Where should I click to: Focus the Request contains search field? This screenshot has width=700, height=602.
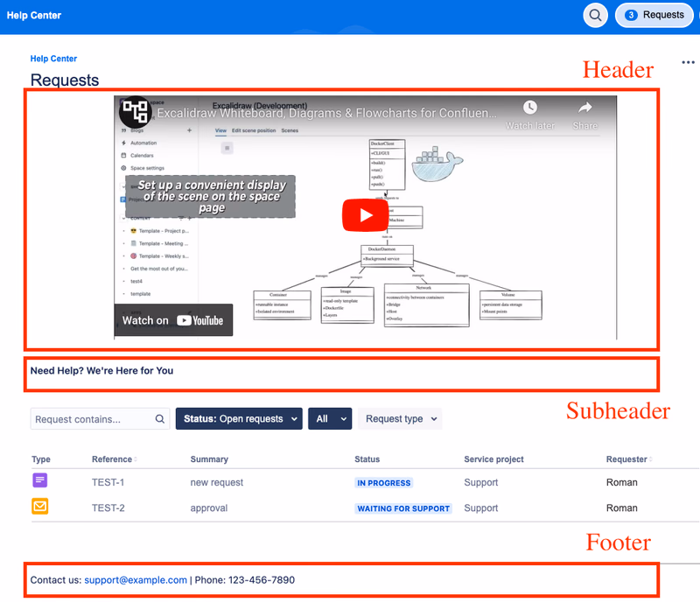100,419
